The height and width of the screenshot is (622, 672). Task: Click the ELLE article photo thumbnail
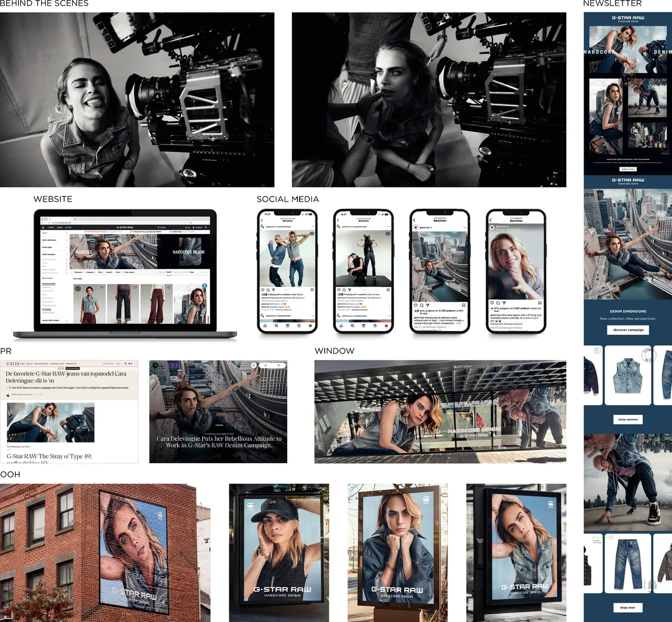point(51,422)
